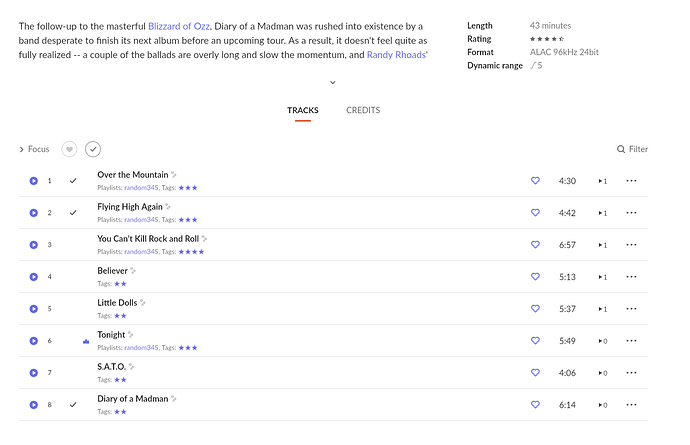Play track 1 Over the Mountain
The image size is (690, 445).
[x=33, y=181]
